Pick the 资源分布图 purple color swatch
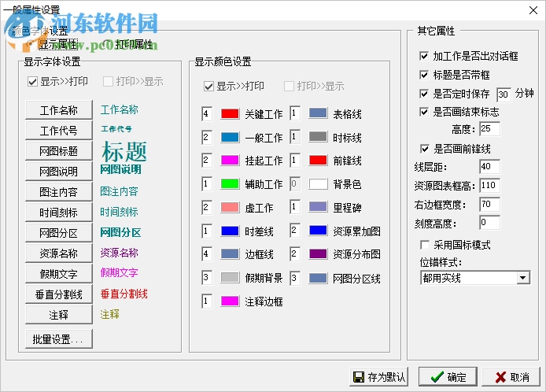This screenshot has width=546, height=392. click(318, 254)
